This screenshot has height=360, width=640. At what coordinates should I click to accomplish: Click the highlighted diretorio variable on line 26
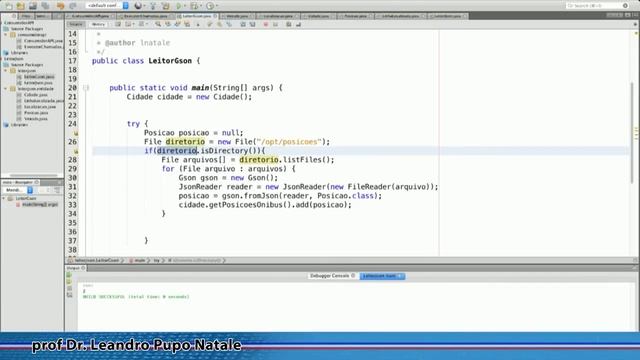pos(185,142)
